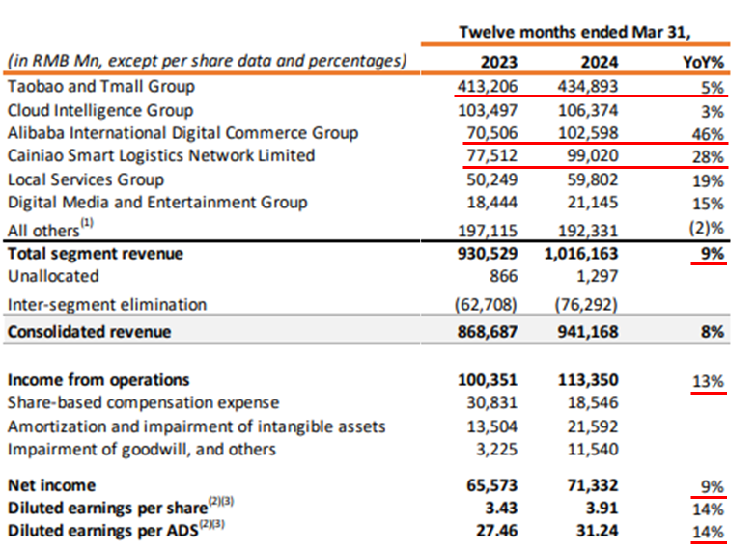Image resolution: width=756 pixels, height=550 pixels.
Task: Click the value 77,512
Action: pyautogui.click(x=491, y=155)
